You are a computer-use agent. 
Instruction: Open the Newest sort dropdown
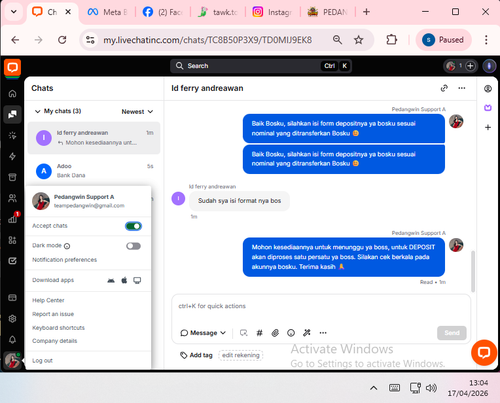[x=137, y=112]
